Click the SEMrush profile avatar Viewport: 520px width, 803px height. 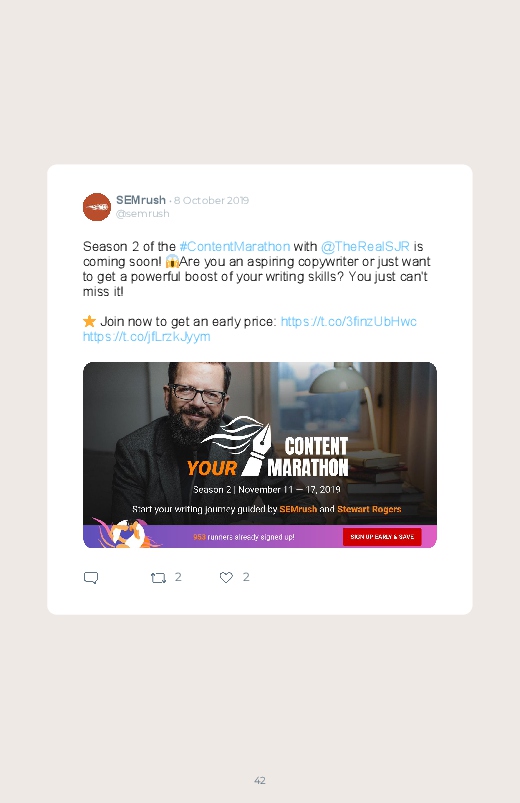coord(97,207)
